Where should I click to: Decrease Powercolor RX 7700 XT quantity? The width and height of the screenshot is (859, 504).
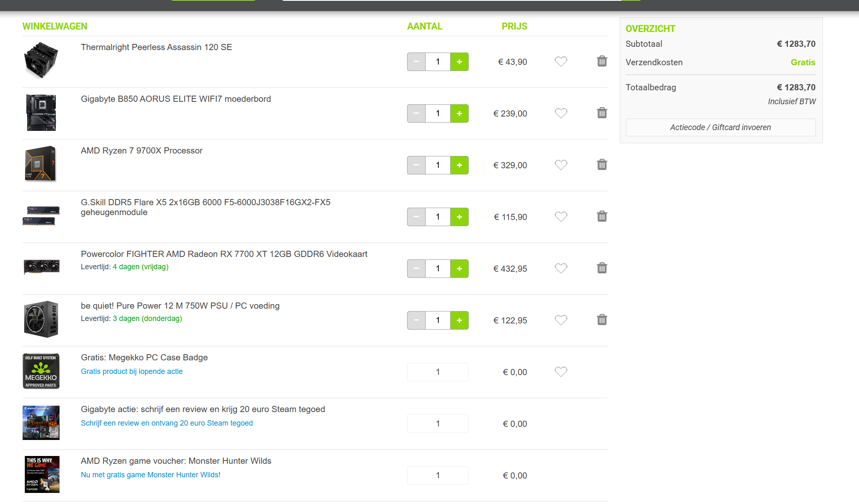click(x=416, y=268)
